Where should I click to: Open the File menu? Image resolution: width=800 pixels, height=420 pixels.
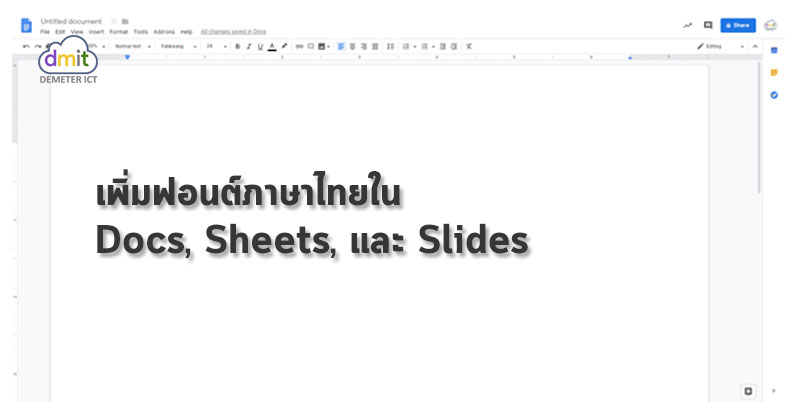pyautogui.click(x=45, y=32)
